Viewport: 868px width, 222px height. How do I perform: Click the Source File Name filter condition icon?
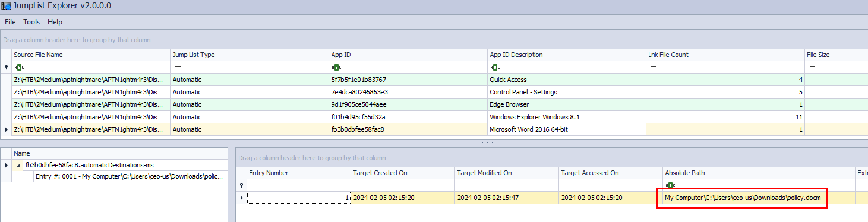coord(18,68)
